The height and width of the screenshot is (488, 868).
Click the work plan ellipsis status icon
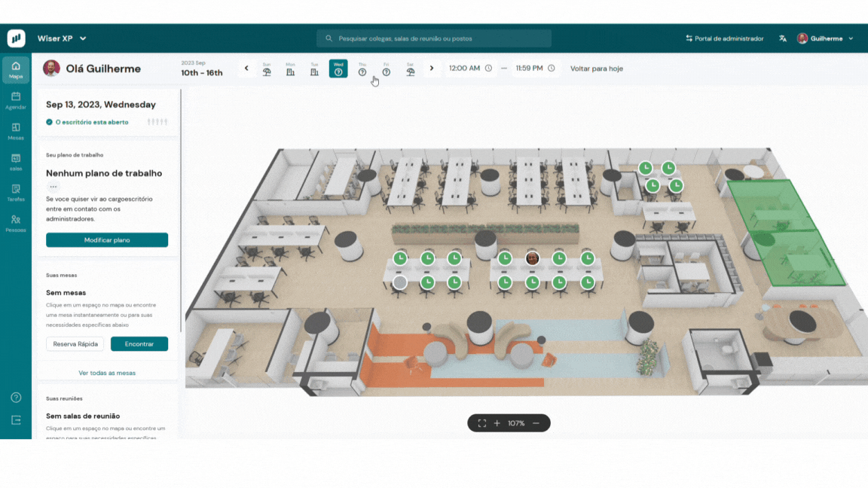click(x=53, y=187)
